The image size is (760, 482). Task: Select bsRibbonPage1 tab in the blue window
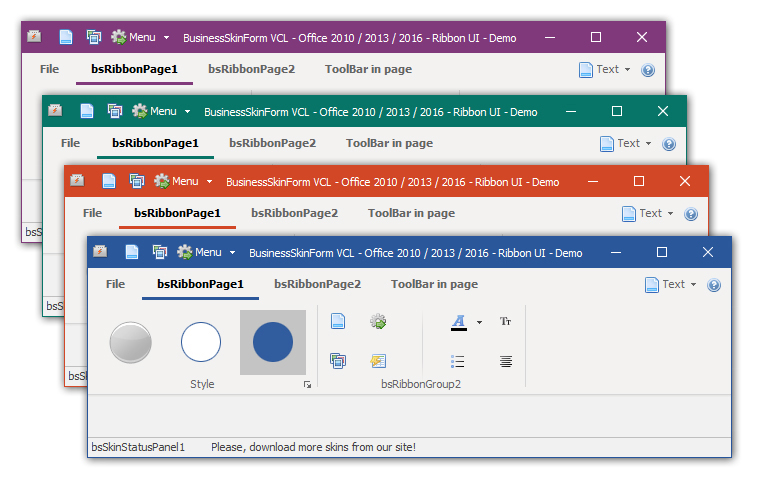coord(200,284)
